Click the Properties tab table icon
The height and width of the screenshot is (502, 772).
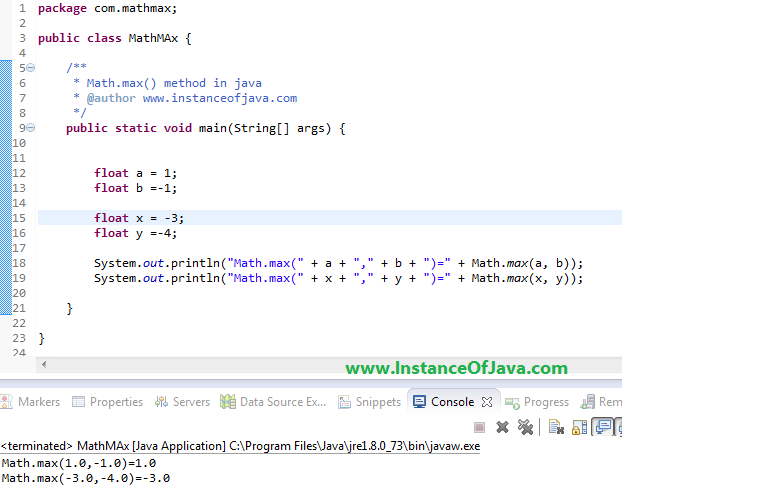tap(78, 402)
